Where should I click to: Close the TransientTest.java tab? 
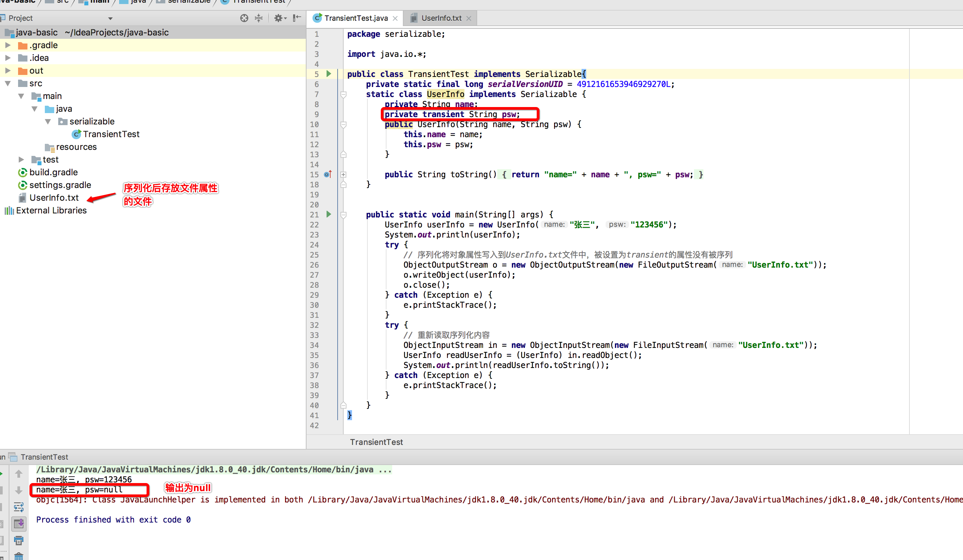click(x=395, y=18)
